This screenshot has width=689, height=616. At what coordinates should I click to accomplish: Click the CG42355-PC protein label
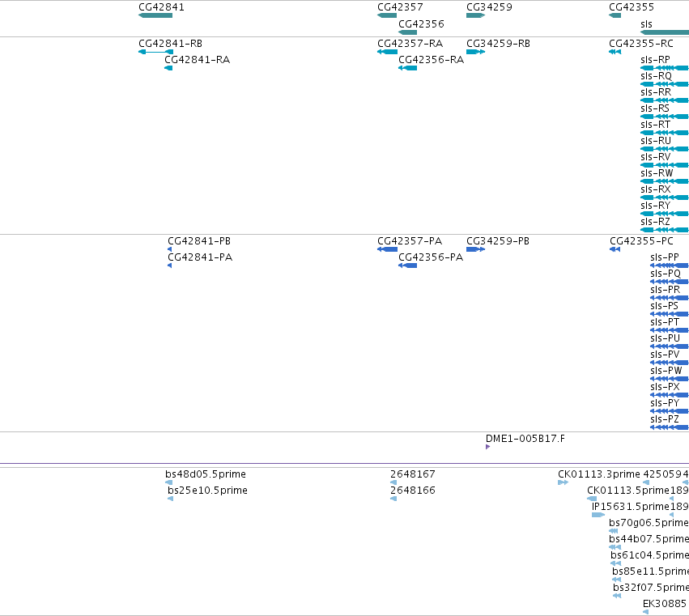(641, 241)
